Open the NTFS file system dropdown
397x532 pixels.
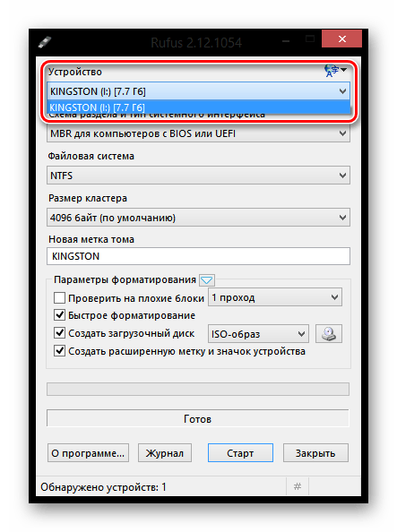point(198,176)
